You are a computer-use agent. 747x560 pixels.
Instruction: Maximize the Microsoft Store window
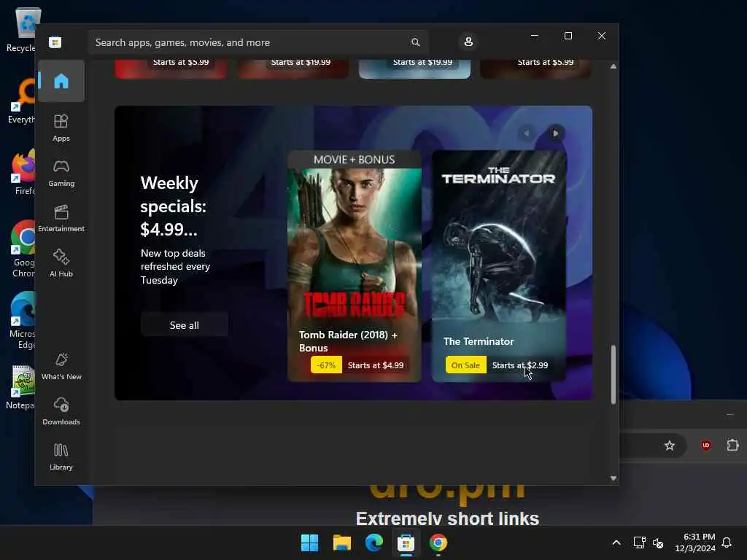click(568, 36)
